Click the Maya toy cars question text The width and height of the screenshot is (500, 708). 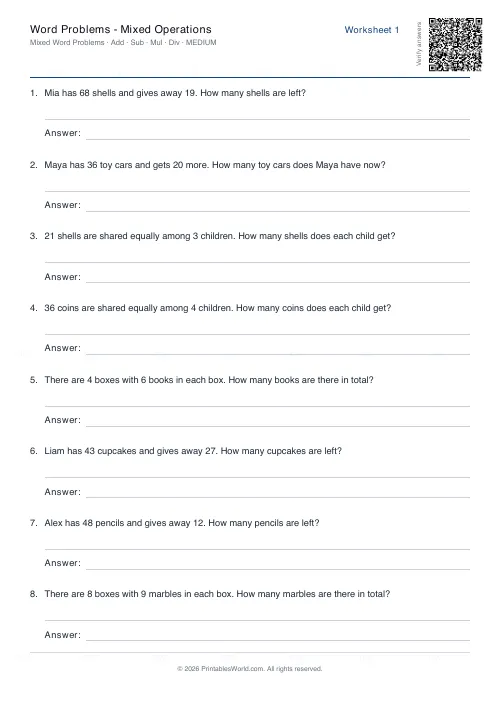[x=215, y=165]
